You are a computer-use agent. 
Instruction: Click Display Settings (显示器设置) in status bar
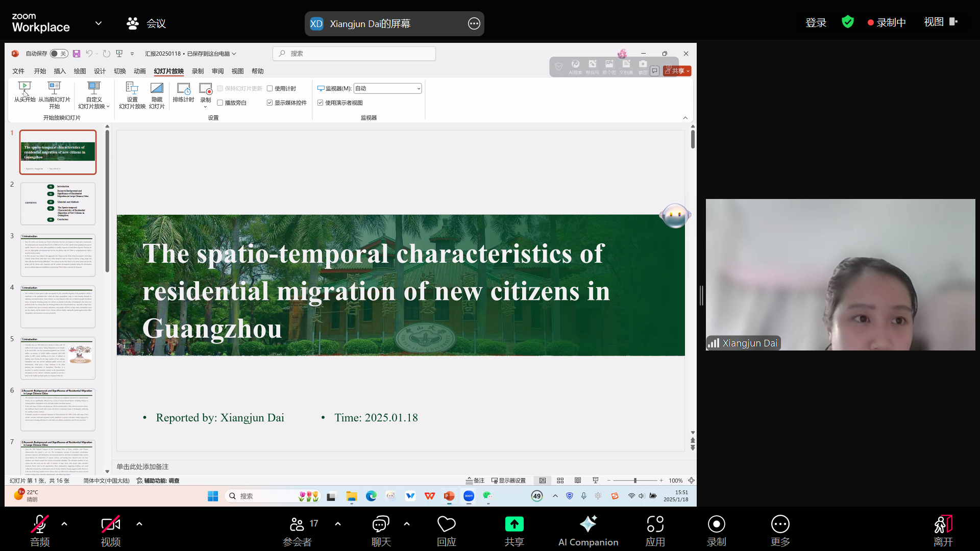(x=508, y=481)
